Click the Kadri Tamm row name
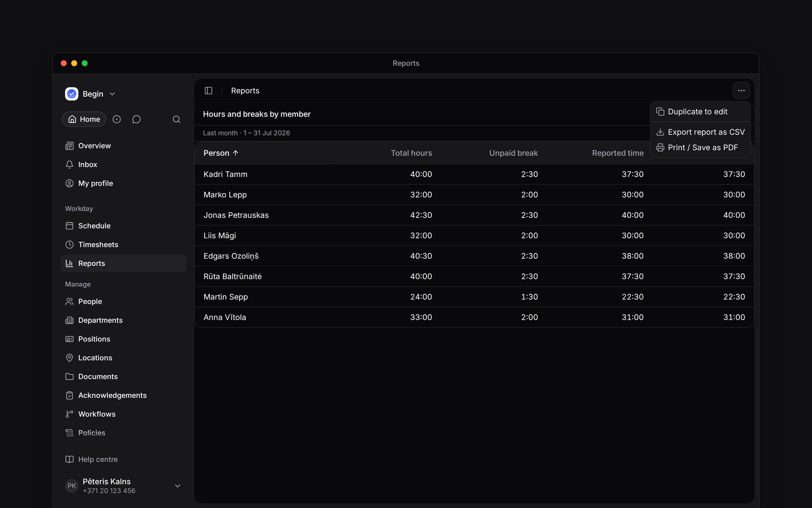 tap(226, 174)
